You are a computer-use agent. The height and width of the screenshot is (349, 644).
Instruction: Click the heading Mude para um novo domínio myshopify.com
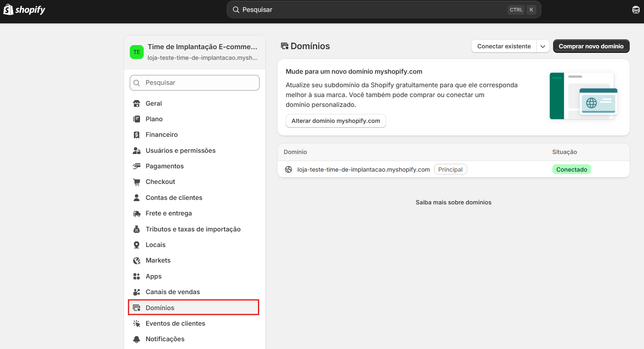(x=354, y=72)
